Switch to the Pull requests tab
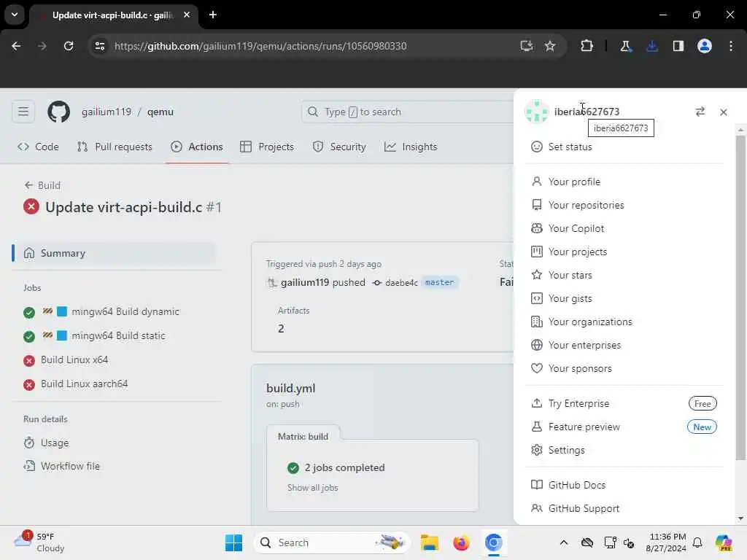The image size is (747, 560). click(x=115, y=147)
